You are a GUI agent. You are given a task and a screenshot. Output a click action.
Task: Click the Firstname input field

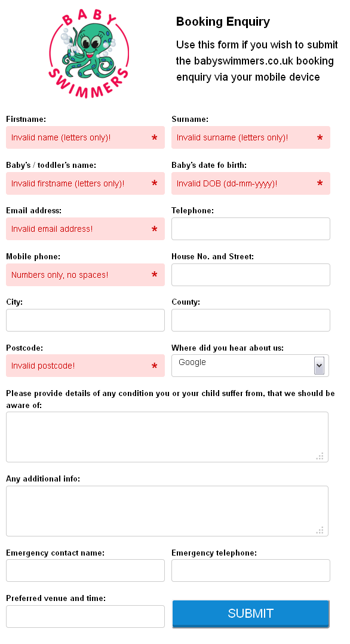click(85, 137)
